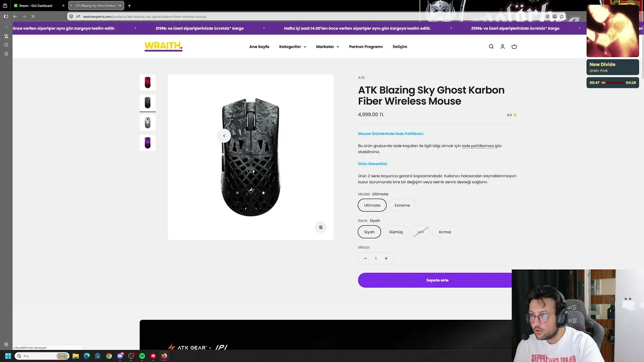Go to Ana Sayfa in the navigation

tap(259, 47)
